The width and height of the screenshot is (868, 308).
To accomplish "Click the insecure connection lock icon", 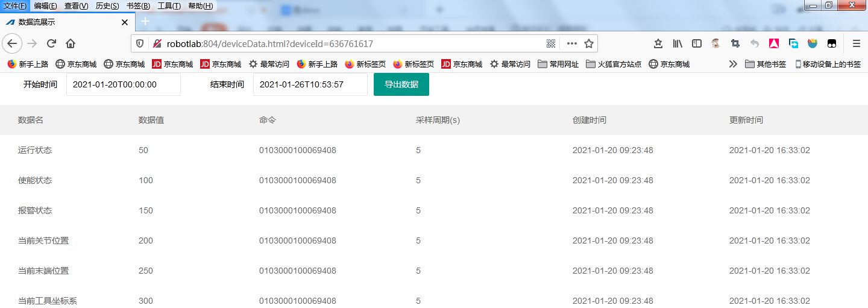I will 157,43.
